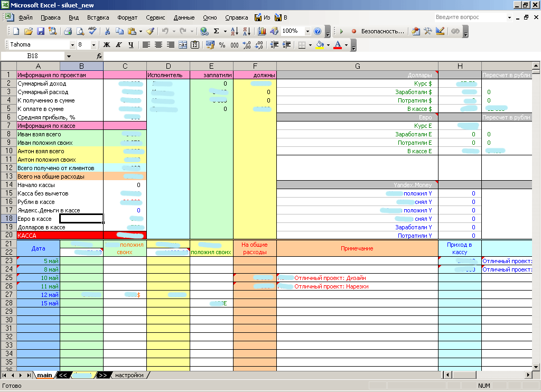Click the Merge and Center icon

183,45
